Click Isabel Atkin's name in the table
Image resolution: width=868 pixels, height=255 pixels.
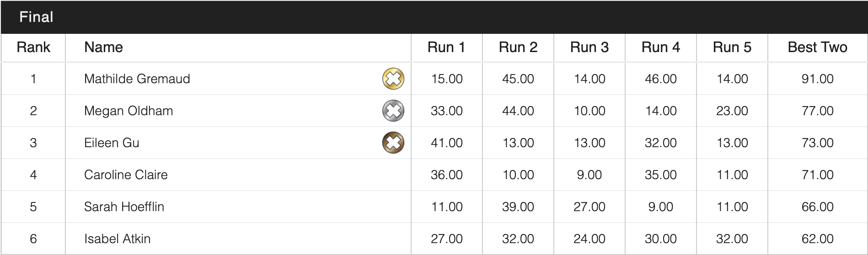117,239
